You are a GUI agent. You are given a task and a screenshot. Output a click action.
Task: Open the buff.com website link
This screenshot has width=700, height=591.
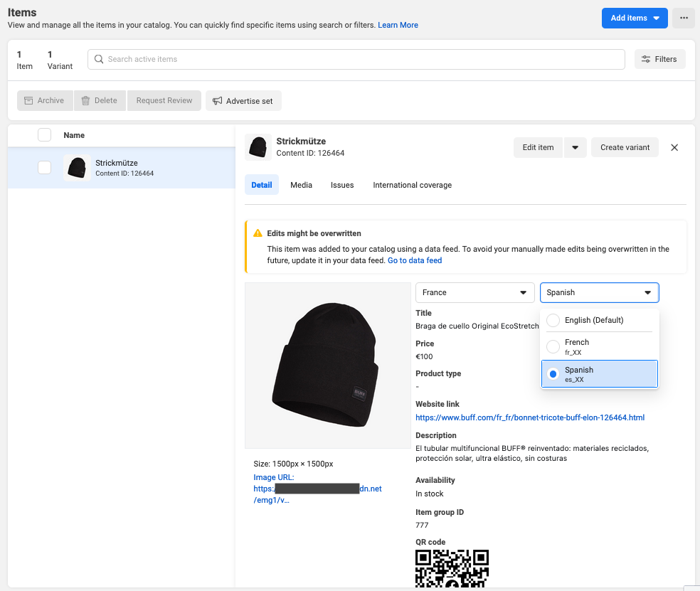(530, 417)
